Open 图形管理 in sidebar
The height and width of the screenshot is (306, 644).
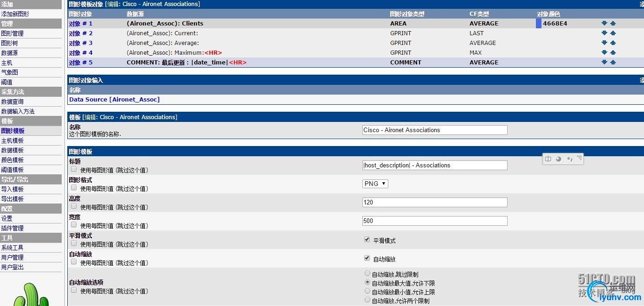pyautogui.click(x=12, y=33)
